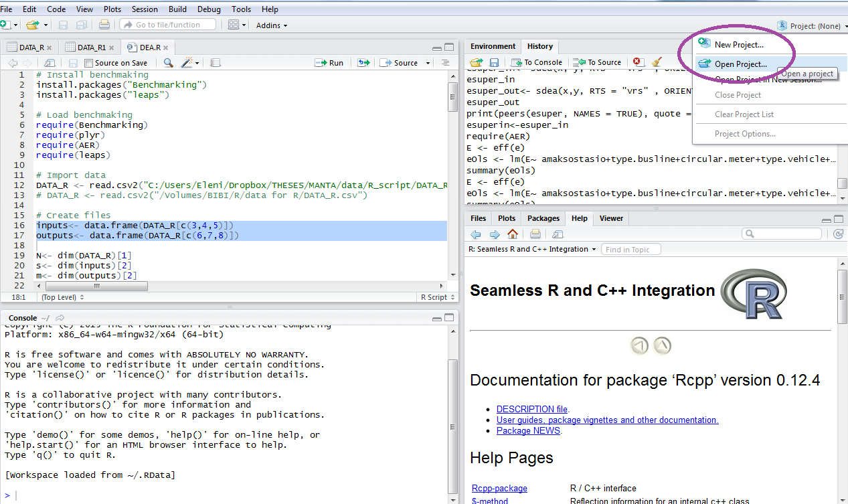Image resolution: width=848 pixels, height=504 pixels.
Task: Click the Find in Topic field
Action: point(630,249)
